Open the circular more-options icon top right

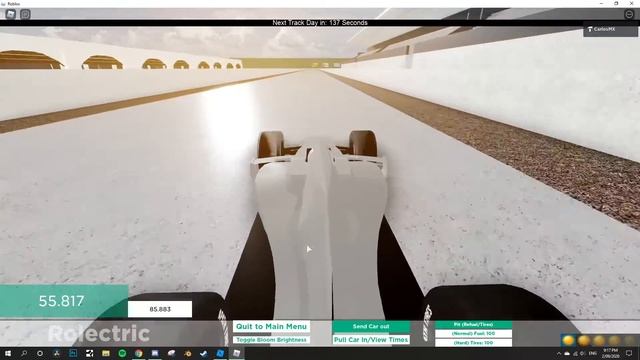[x=629, y=14]
